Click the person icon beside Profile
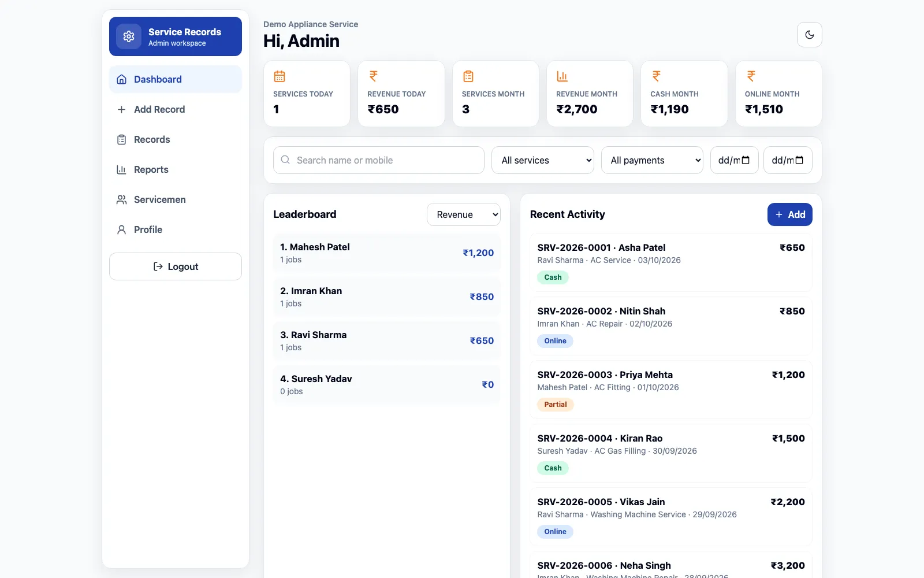This screenshot has width=924, height=578. 121,229
